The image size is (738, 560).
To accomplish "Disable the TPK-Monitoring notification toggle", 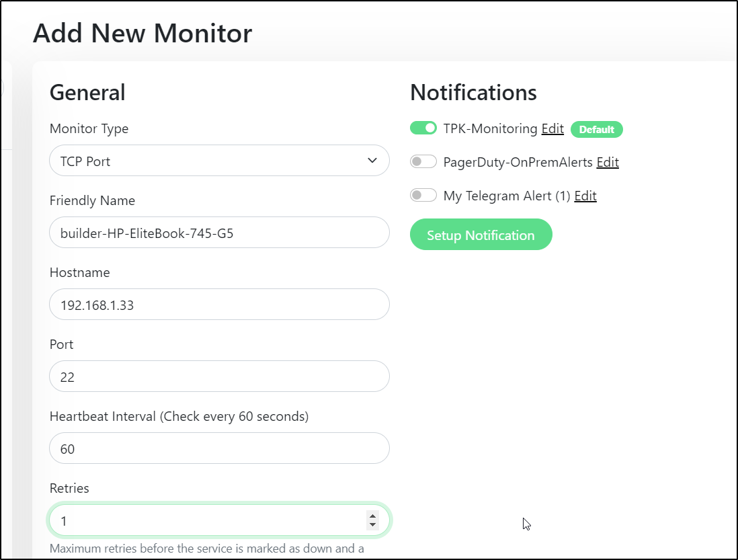I will coord(423,128).
